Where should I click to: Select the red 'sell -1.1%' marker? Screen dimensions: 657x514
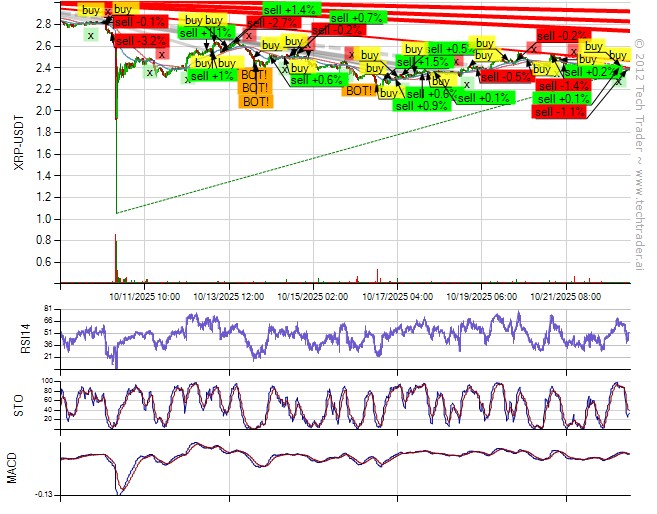point(559,112)
